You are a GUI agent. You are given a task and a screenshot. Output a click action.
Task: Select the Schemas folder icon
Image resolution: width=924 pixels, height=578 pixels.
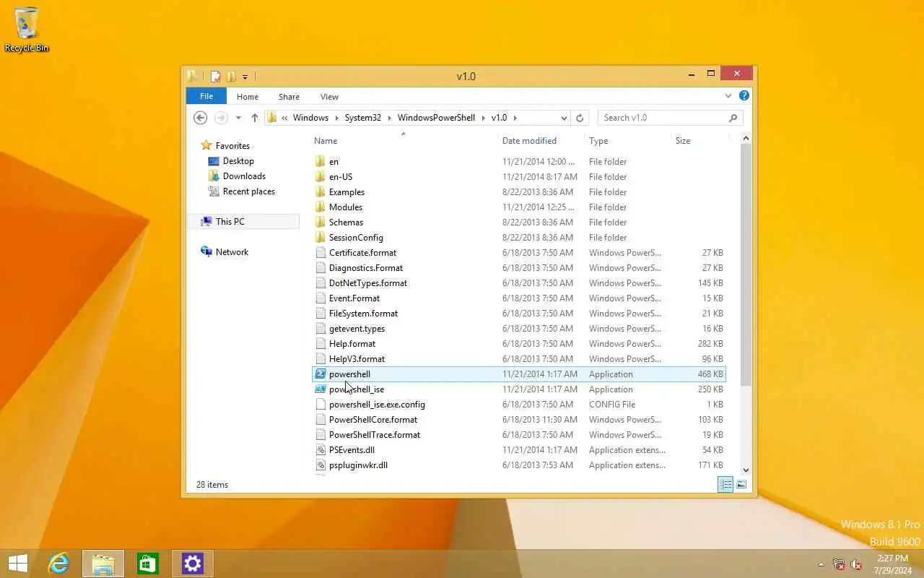[321, 223]
